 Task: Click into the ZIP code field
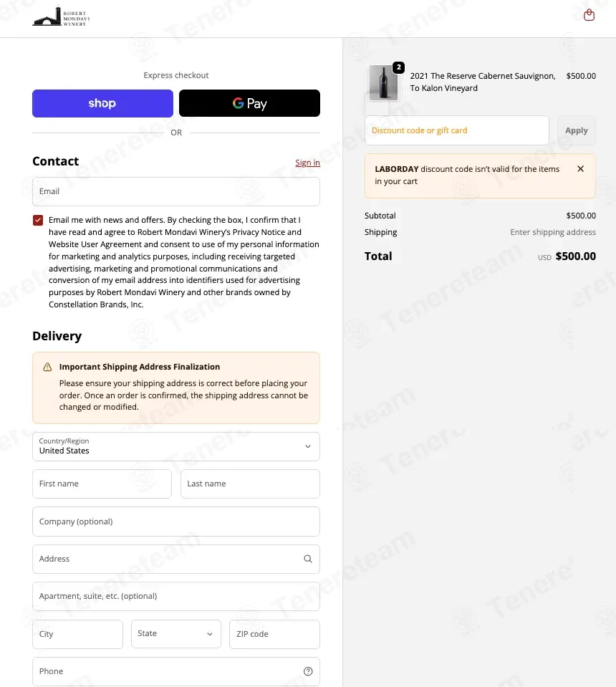click(x=275, y=634)
